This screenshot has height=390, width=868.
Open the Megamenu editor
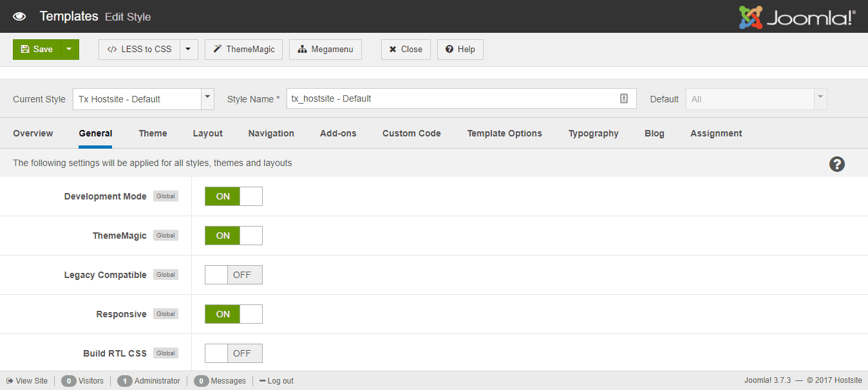[325, 50]
